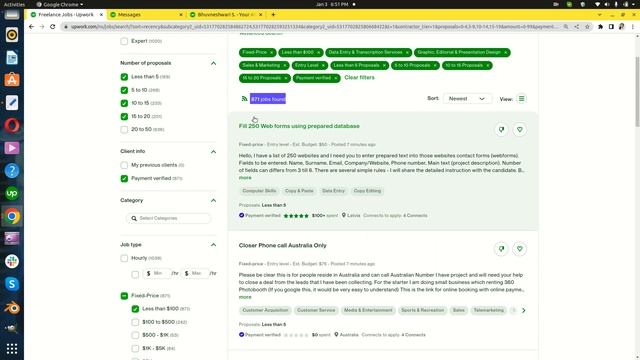Select the Telemarketing skill tag
Screen dimensions: 640x360
489,311
